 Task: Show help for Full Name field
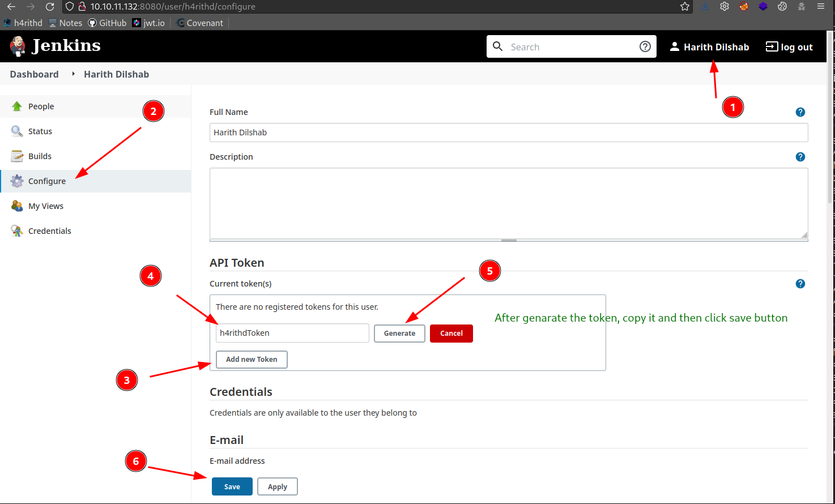coord(800,112)
